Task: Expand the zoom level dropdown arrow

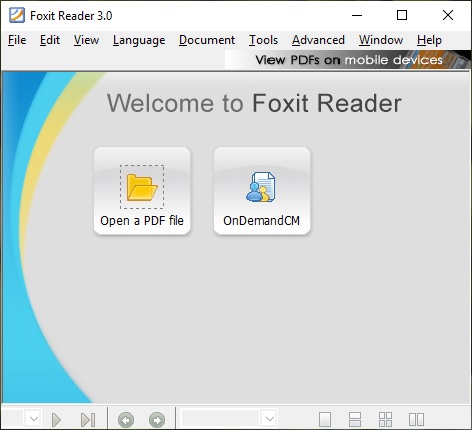Action: pos(269,418)
